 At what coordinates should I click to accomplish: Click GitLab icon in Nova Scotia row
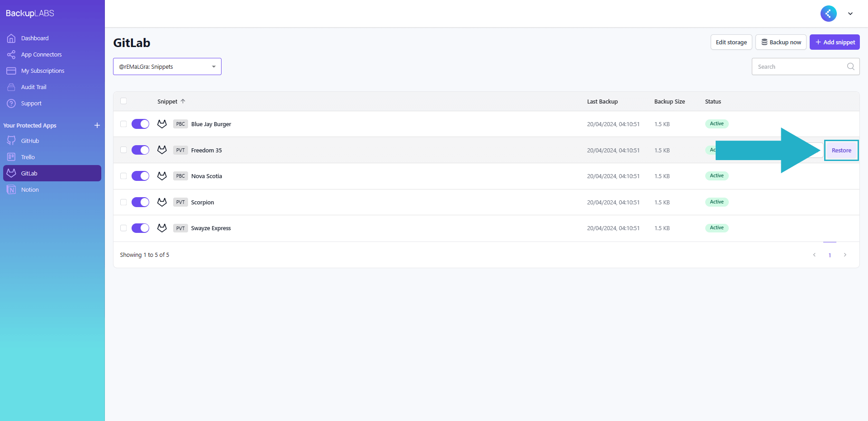pyautogui.click(x=162, y=176)
